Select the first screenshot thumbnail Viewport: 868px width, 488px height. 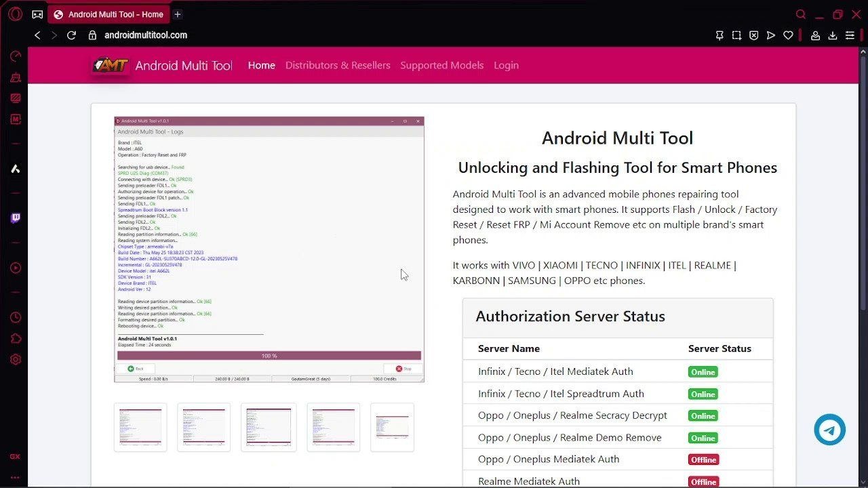140,427
